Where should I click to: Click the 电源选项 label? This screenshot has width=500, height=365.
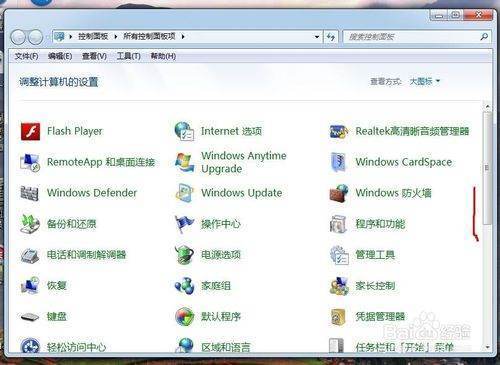(x=221, y=255)
